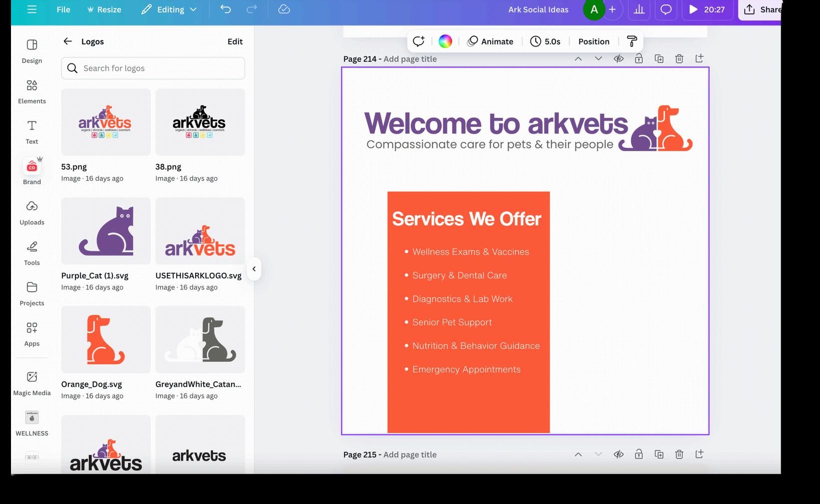This screenshot has height=504, width=820.
Task: Open the Text sidebar tab
Action: pos(32,132)
